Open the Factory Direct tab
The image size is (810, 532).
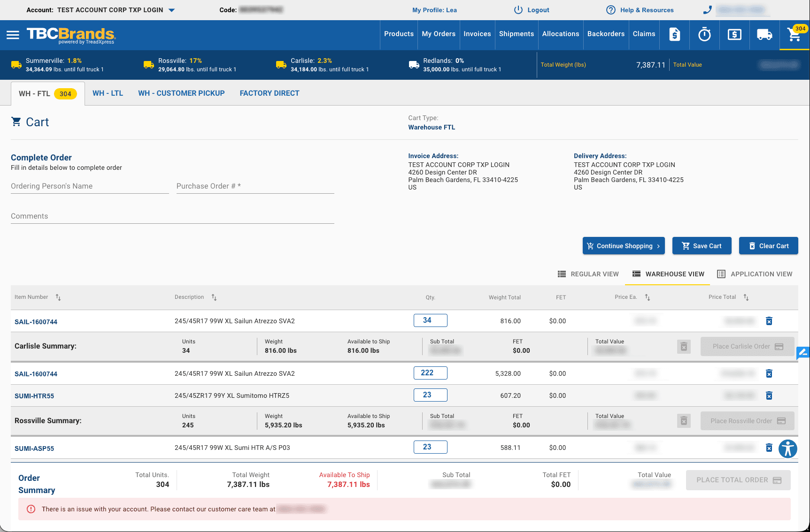tap(270, 93)
